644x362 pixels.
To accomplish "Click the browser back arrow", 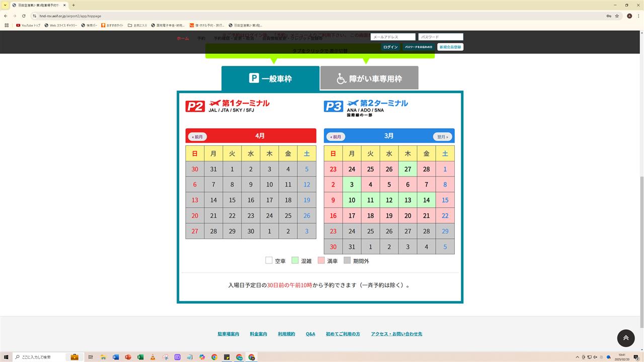I will tap(6, 16).
